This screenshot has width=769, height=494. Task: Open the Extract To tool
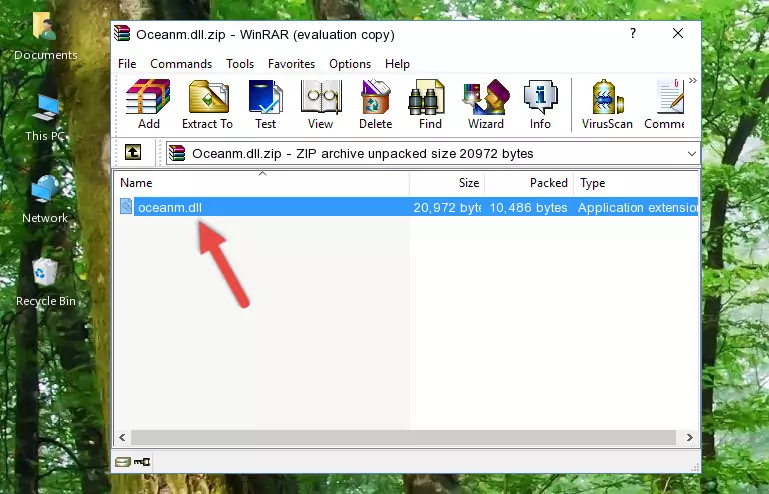point(207,104)
